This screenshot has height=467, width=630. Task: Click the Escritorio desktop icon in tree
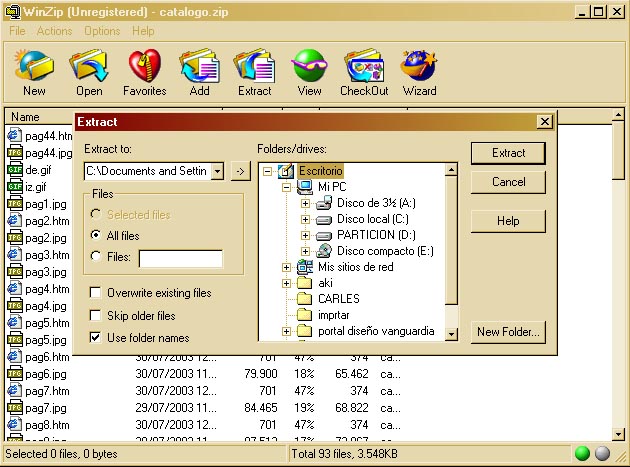(x=285, y=171)
